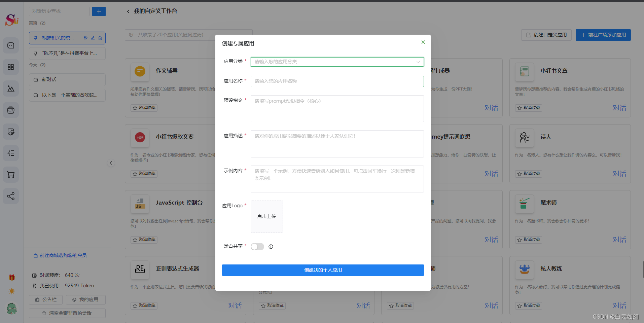644x323 pixels.
Task: Click 对话 link on 私人教练 card
Action: (619, 306)
